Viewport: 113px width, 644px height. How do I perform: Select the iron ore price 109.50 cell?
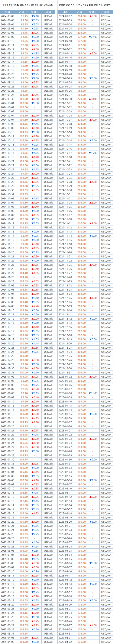(24, 521)
